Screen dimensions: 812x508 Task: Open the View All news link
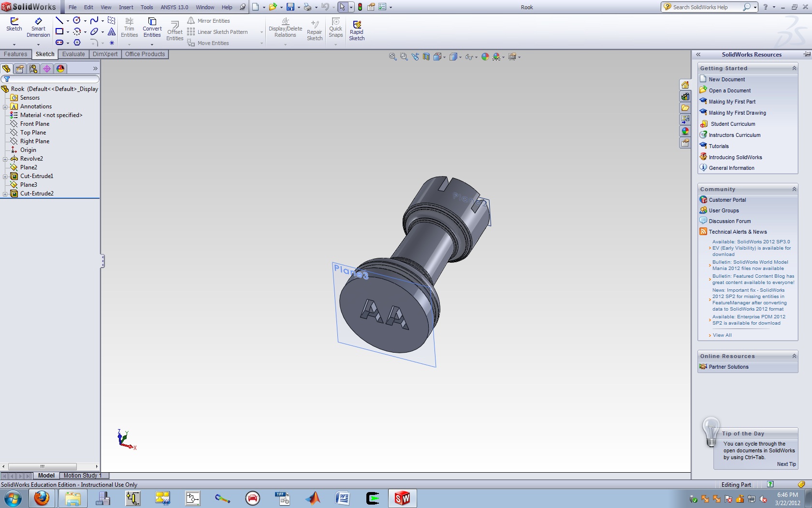(x=722, y=335)
